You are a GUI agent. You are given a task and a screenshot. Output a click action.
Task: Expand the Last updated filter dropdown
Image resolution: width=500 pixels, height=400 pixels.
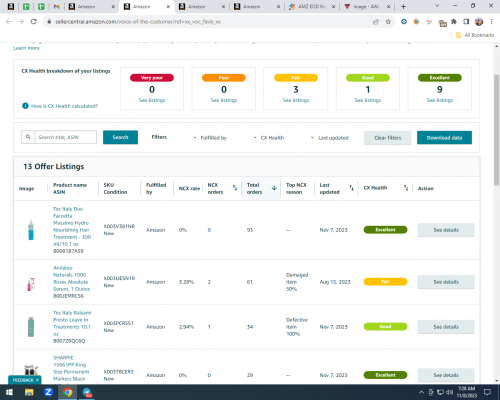(330, 138)
